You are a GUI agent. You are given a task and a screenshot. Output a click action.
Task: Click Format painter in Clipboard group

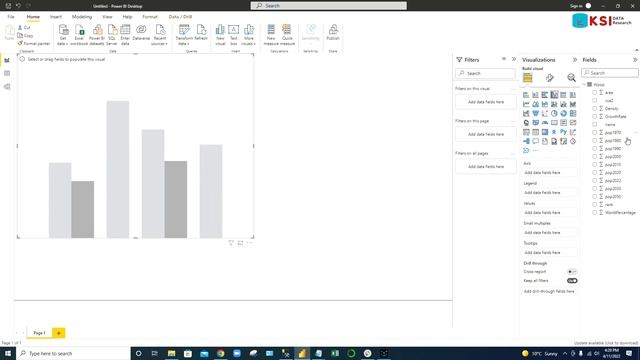(x=34, y=43)
